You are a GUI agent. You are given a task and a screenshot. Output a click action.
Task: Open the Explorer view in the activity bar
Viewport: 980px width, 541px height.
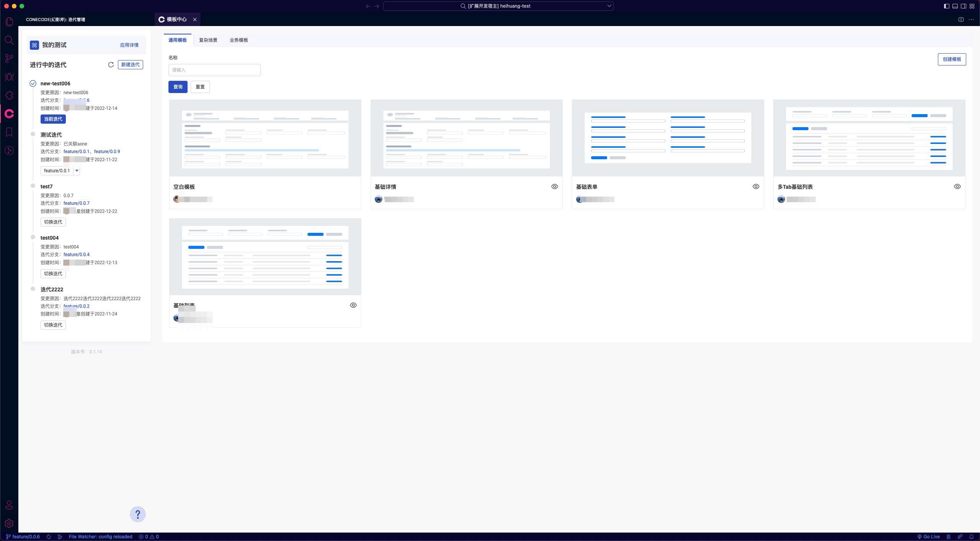tap(9, 22)
